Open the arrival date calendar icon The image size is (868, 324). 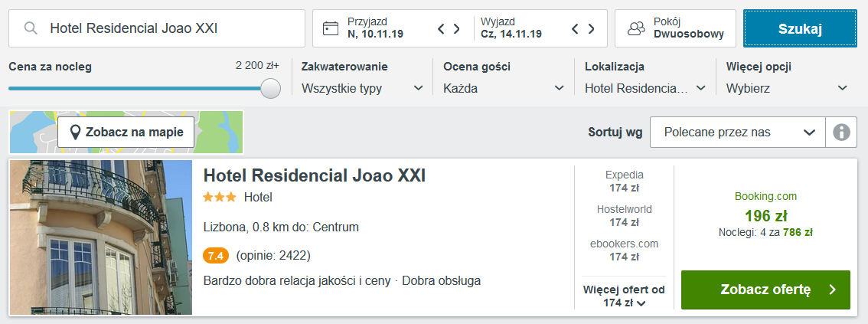(x=331, y=28)
